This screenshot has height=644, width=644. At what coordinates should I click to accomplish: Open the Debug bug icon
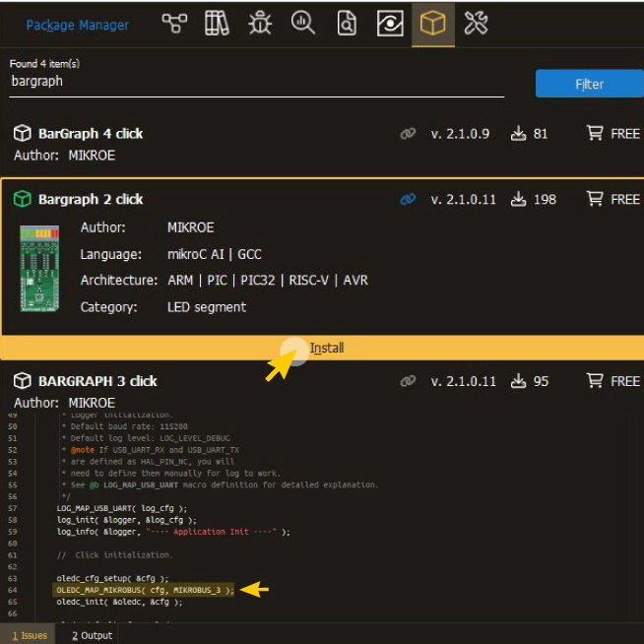click(x=260, y=23)
